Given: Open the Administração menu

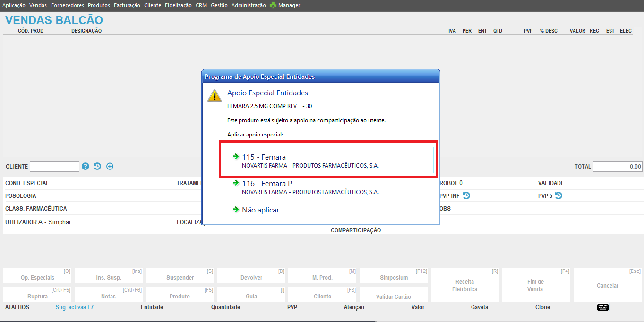Looking at the screenshot, I should pos(249,5).
